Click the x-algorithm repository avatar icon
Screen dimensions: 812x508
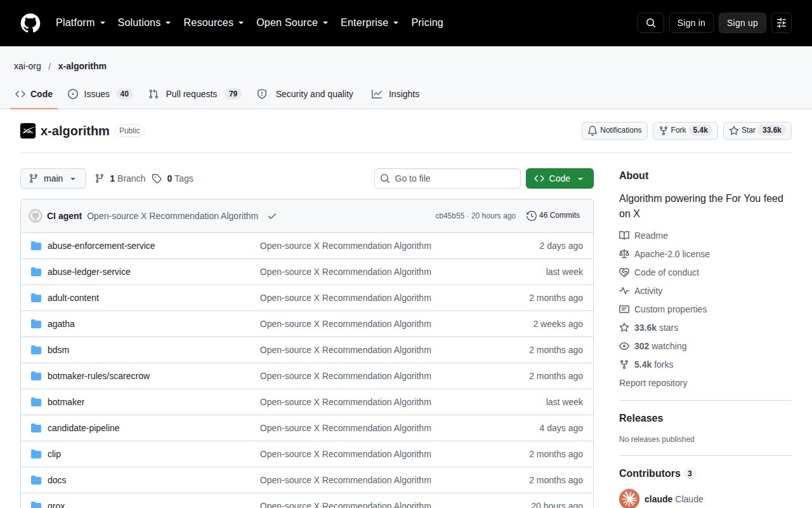(28, 131)
